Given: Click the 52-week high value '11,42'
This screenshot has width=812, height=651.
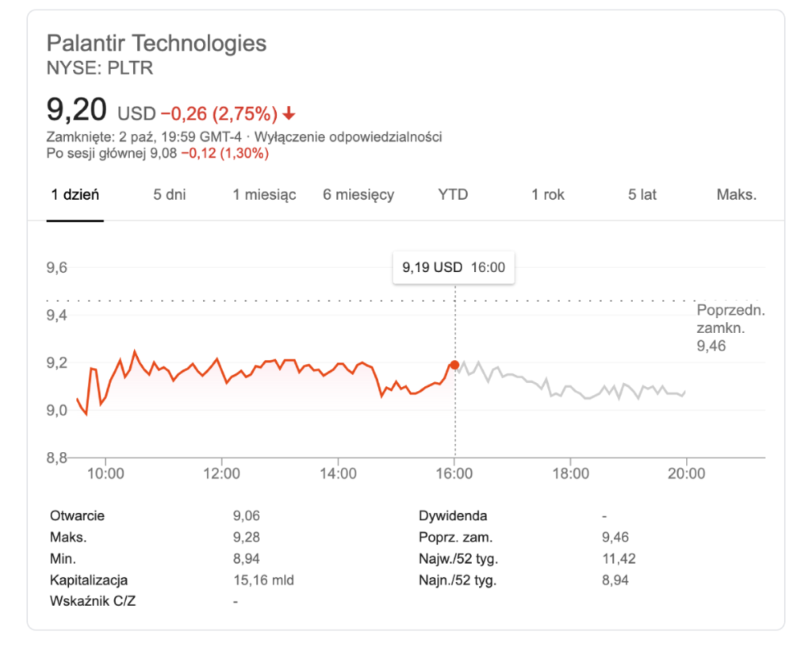Looking at the screenshot, I should pos(619,559).
